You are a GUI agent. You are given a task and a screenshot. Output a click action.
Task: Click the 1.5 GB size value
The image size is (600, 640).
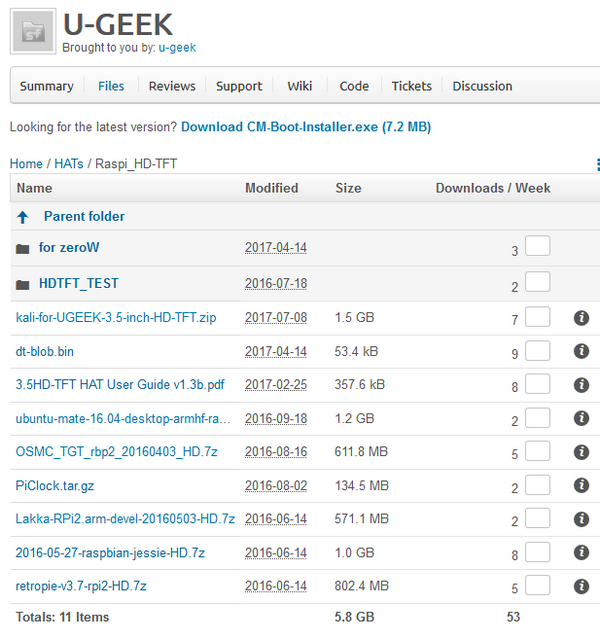coord(354,318)
